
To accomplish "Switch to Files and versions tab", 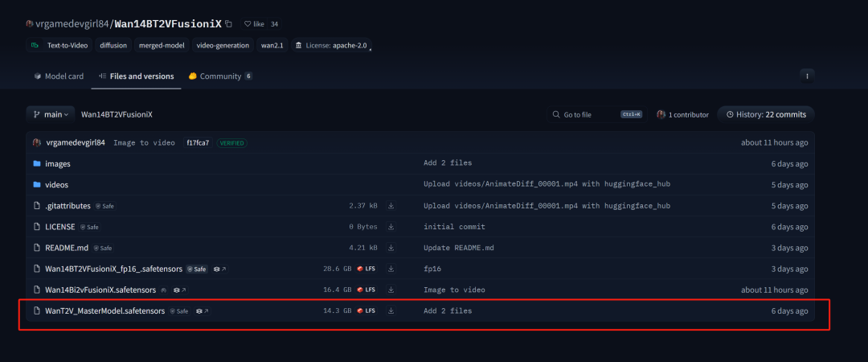I will point(136,76).
